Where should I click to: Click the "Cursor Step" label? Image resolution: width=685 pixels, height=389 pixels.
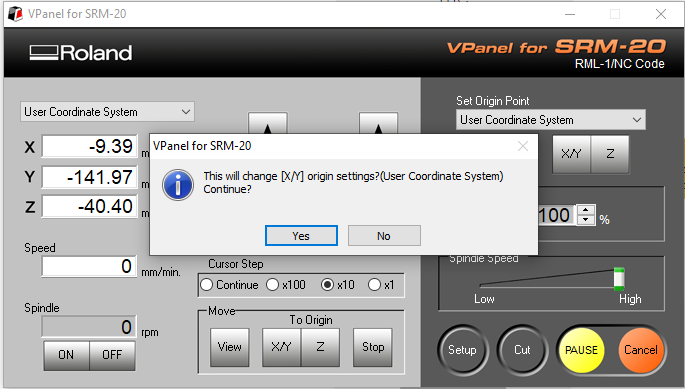pos(235,264)
